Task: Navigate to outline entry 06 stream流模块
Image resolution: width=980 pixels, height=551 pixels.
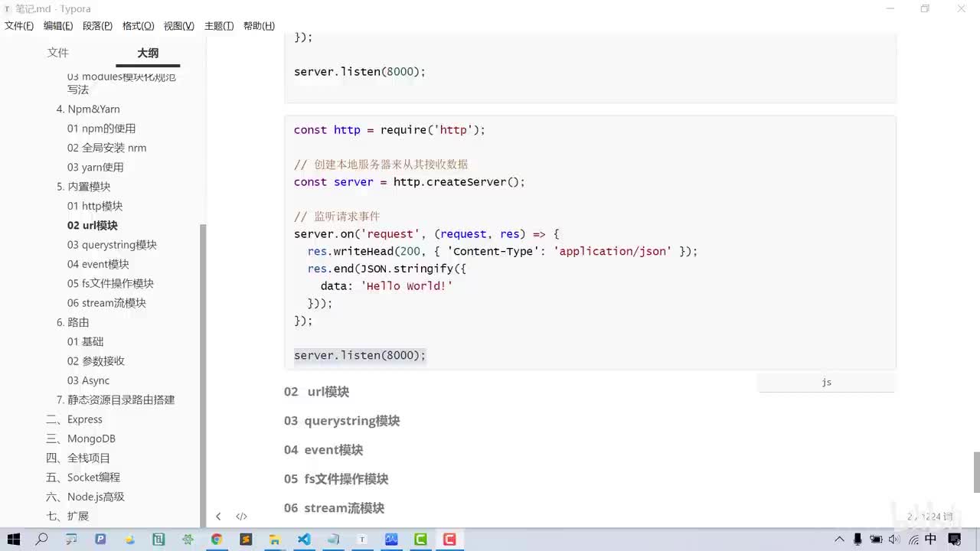Action: (x=106, y=303)
